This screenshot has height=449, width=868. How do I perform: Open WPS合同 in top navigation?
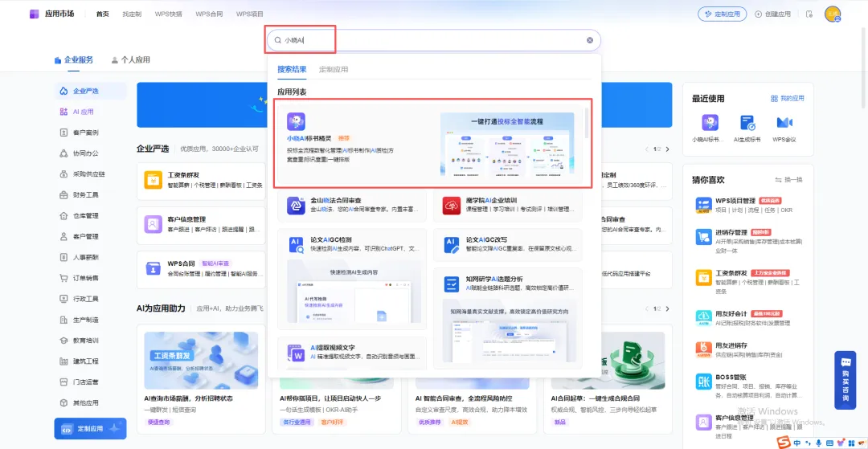pyautogui.click(x=209, y=14)
